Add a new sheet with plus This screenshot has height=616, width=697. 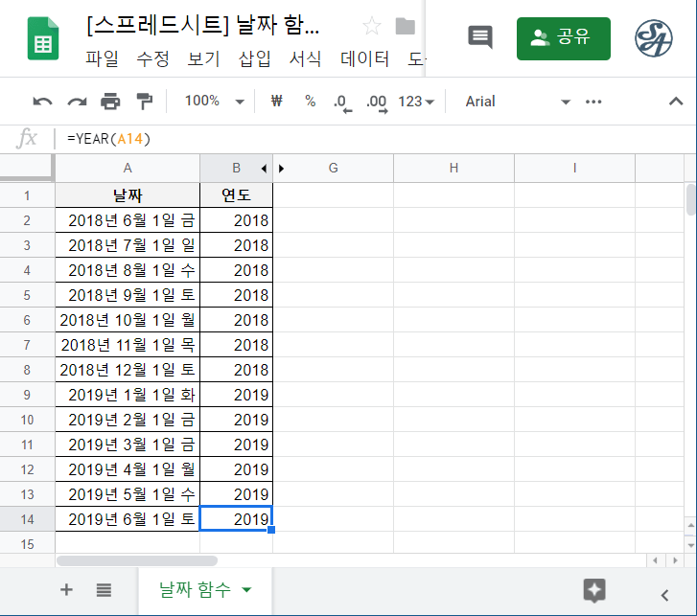(x=66, y=590)
